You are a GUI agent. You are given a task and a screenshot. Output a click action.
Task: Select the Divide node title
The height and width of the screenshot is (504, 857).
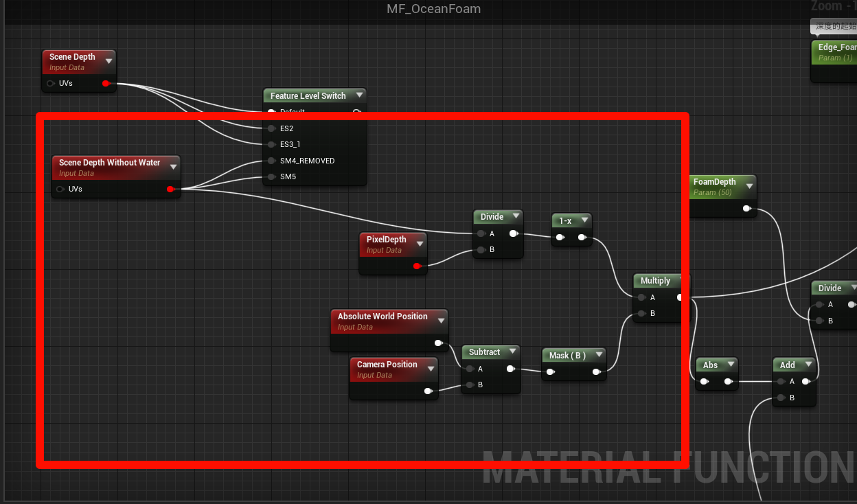pos(492,216)
